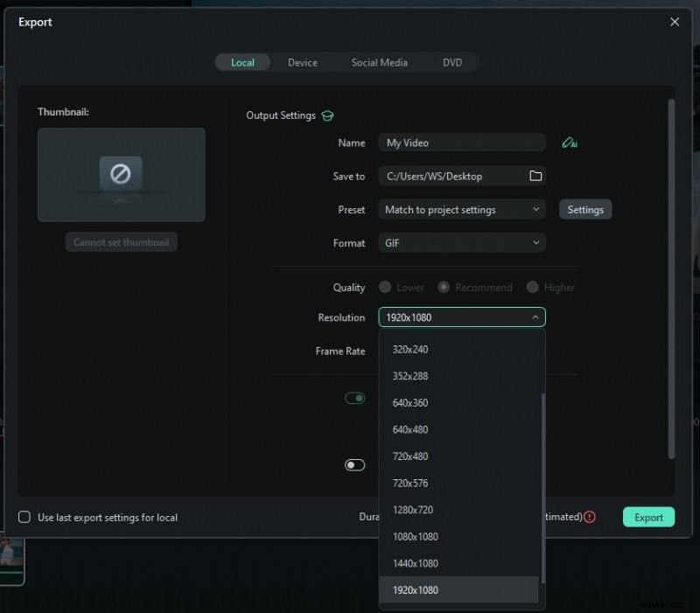
Task: Open the Output Settings tutorial icon
Action: point(327,115)
